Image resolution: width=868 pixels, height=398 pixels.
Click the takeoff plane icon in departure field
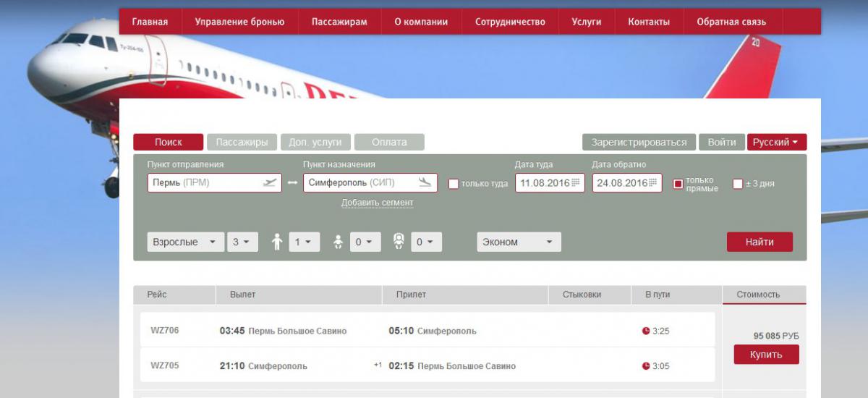270,183
